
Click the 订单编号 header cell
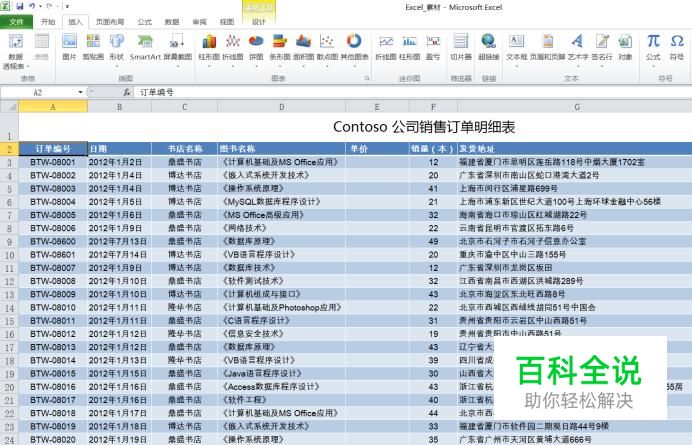(x=53, y=149)
